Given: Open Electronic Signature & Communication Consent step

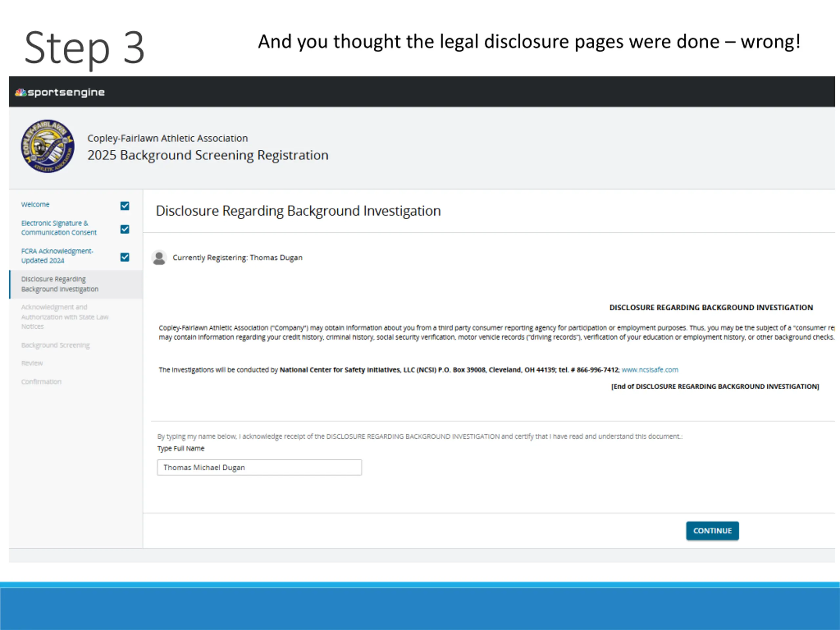Looking at the screenshot, I should pos(59,227).
